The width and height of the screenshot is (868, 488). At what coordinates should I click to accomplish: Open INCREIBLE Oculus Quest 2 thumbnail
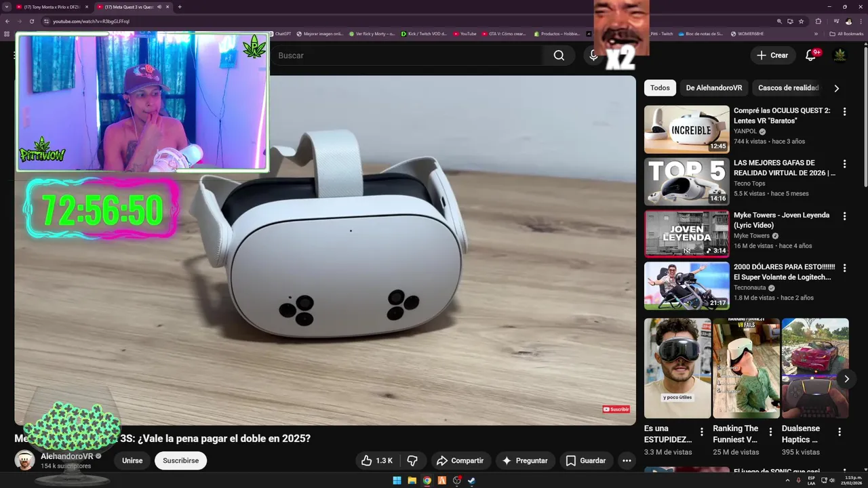click(x=686, y=129)
